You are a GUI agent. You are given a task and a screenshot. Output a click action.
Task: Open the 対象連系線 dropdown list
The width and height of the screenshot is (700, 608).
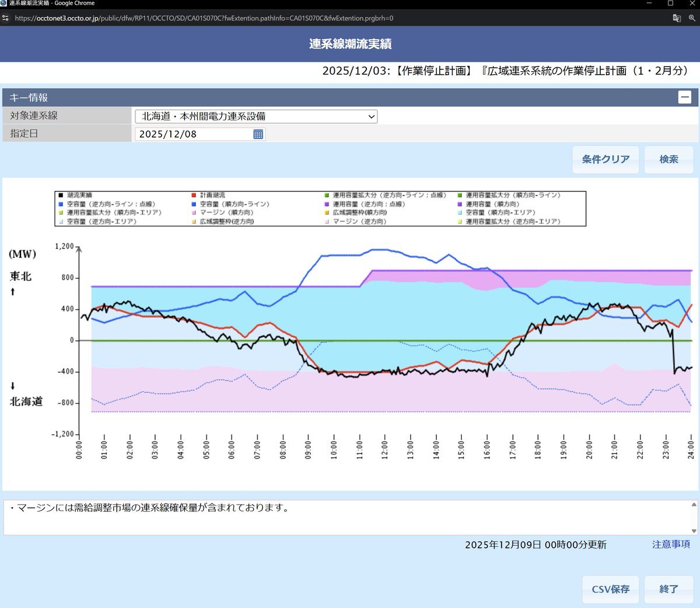[256, 116]
